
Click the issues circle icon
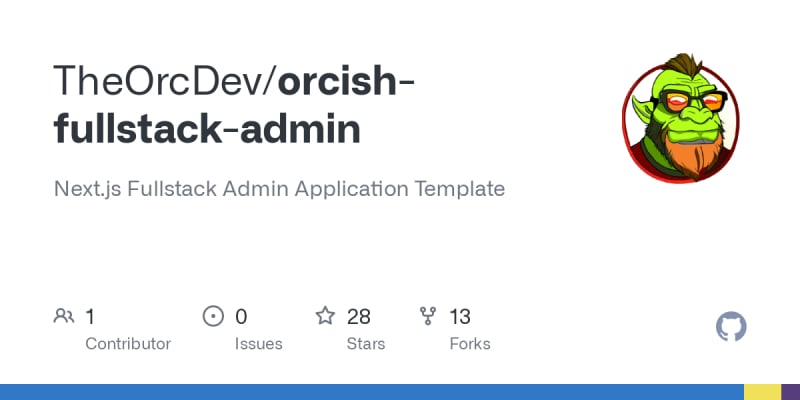(213, 316)
